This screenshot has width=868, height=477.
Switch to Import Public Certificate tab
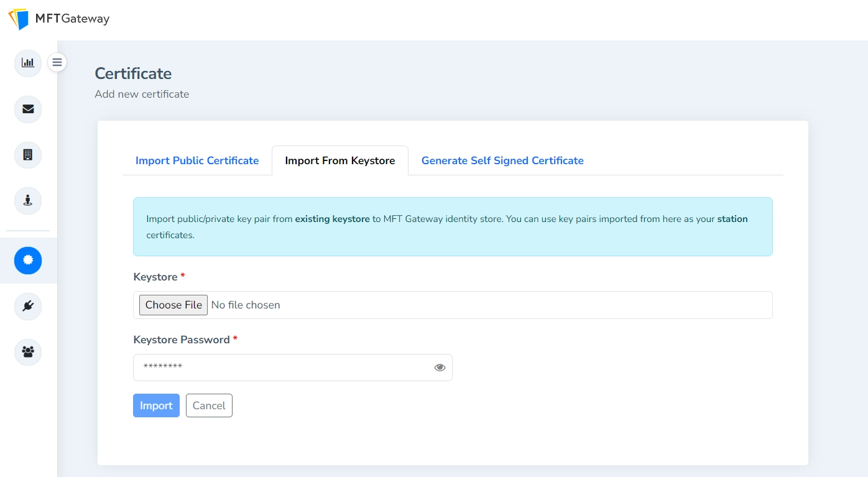point(197,160)
